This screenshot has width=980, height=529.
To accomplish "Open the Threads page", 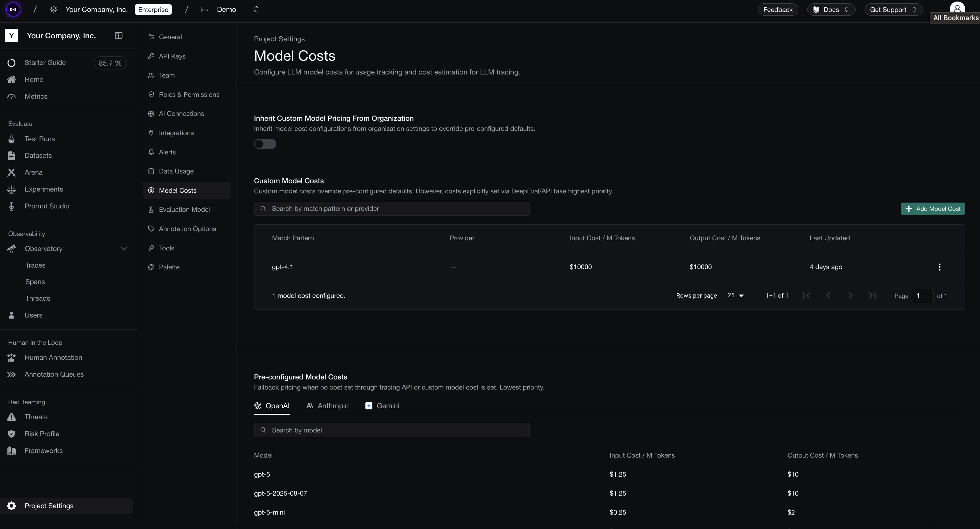I will pos(38,299).
